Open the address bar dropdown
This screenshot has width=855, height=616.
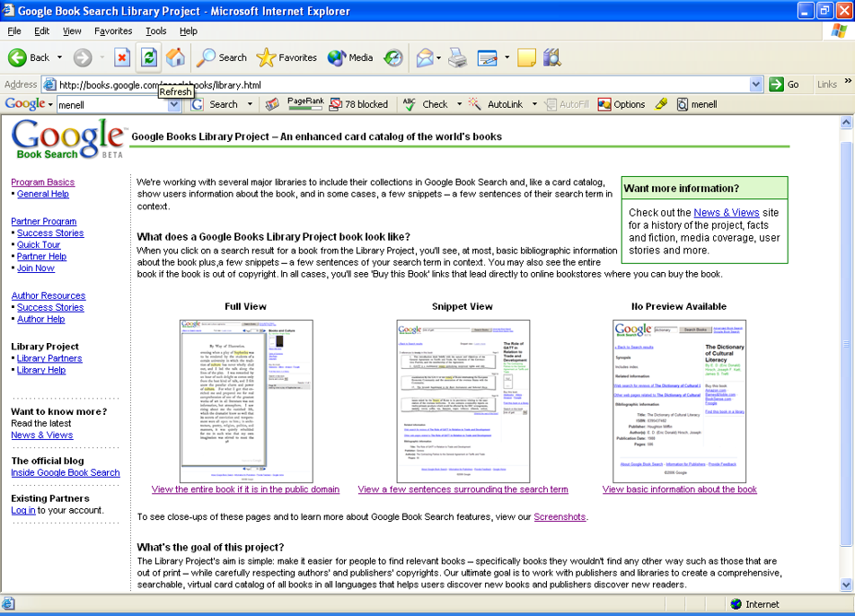(x=756, y=84)
